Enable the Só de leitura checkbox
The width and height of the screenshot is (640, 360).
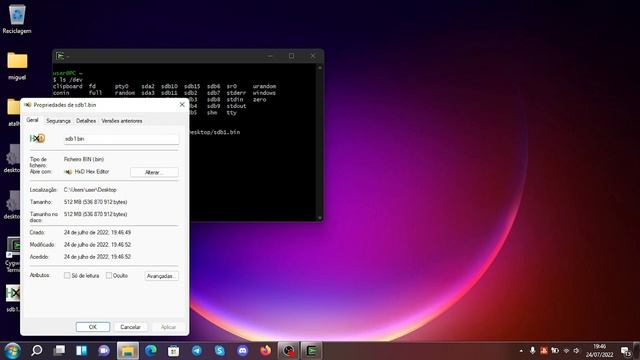(x=67, y=276)
